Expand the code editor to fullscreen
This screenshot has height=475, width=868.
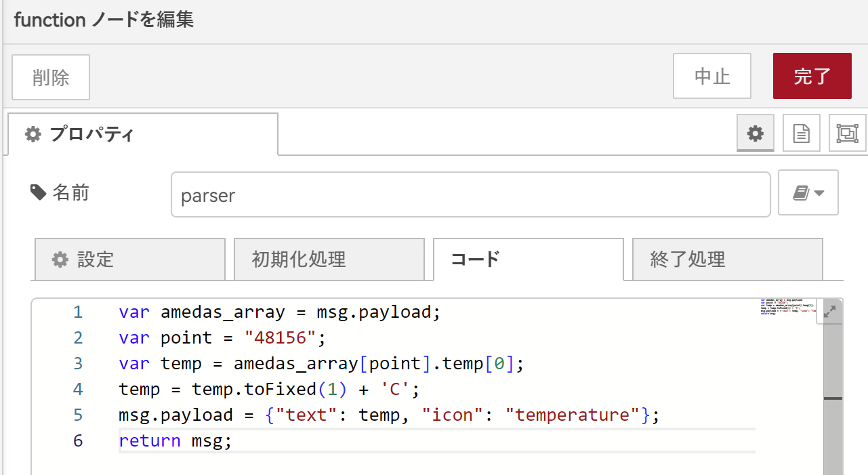click(x=829, y=310)
